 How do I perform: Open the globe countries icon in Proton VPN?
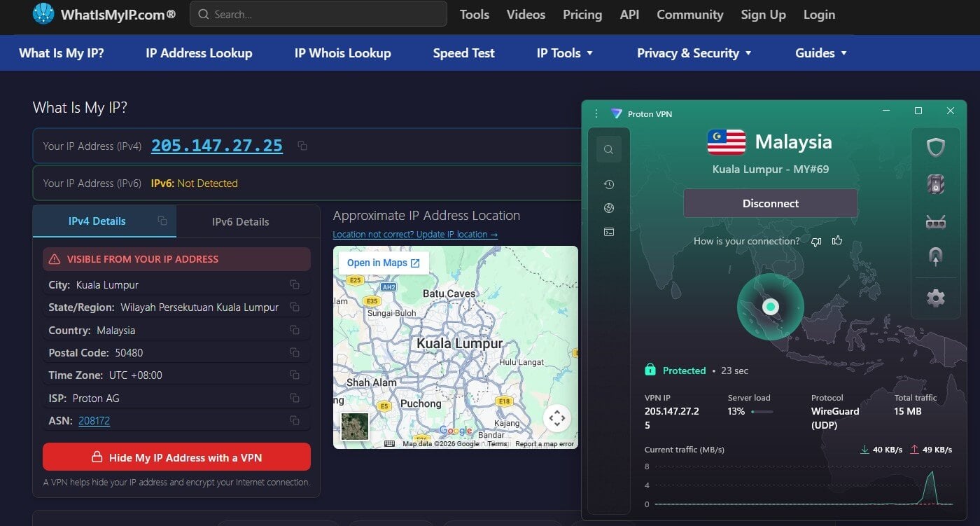pos(608,208)
